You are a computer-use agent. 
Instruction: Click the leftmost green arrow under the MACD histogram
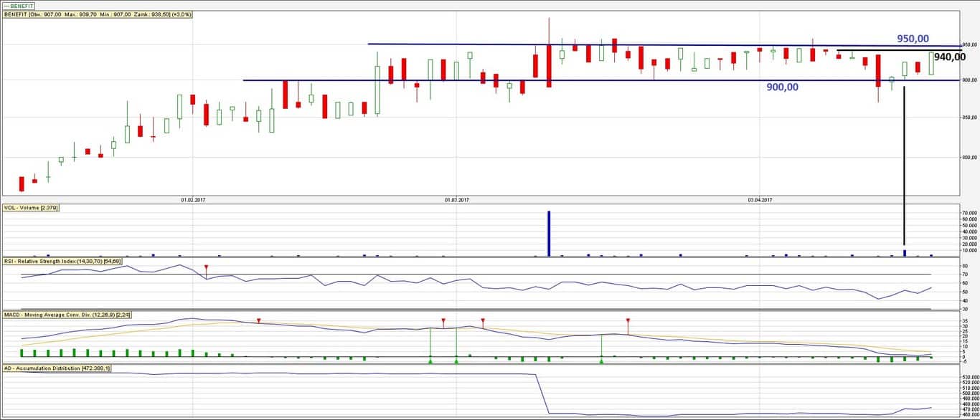coord(430,361)
